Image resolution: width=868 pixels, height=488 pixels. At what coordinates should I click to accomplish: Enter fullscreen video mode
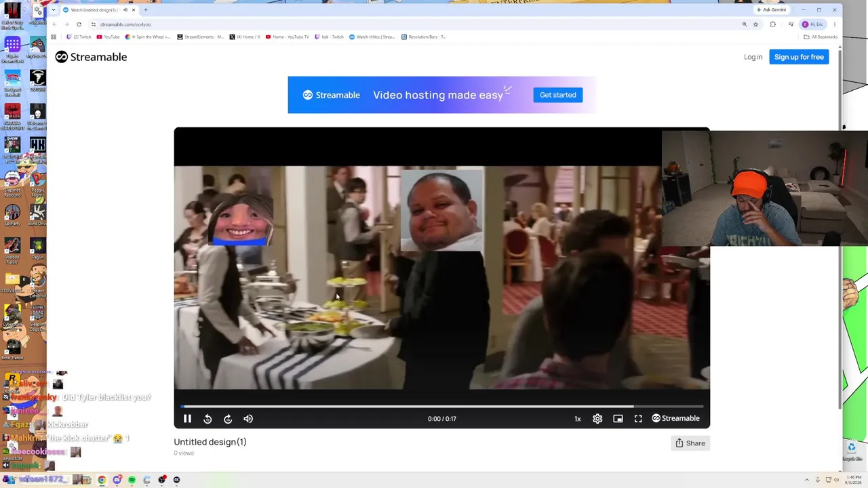pyautogui.click(x=638, y=419)
